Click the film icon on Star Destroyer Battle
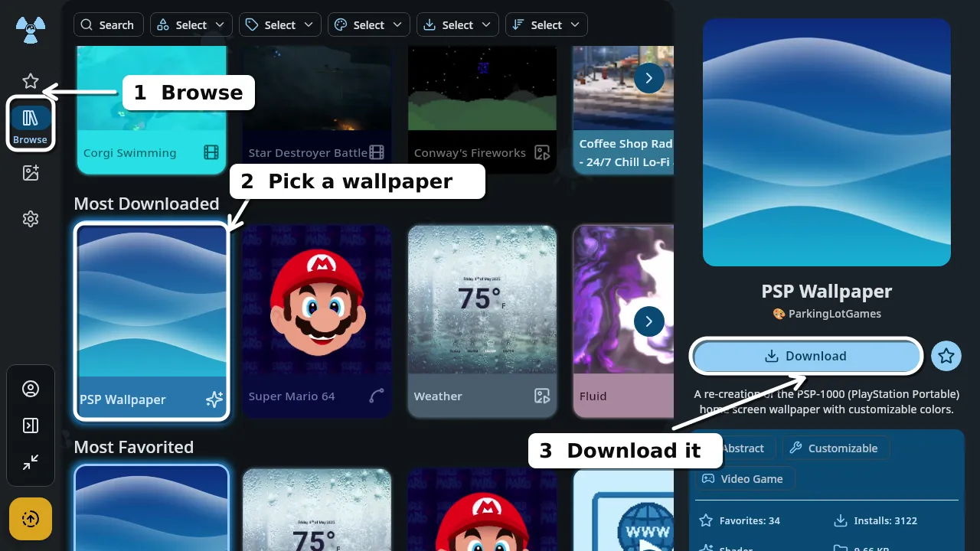This screenshot has width=980, height=551. (377, 152)
